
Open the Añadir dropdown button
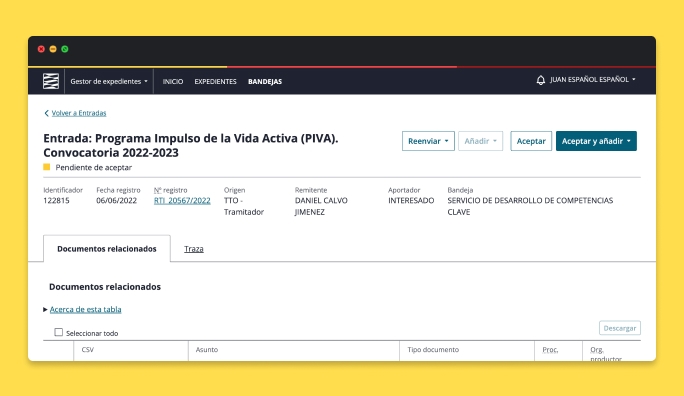tap(480, 141)
